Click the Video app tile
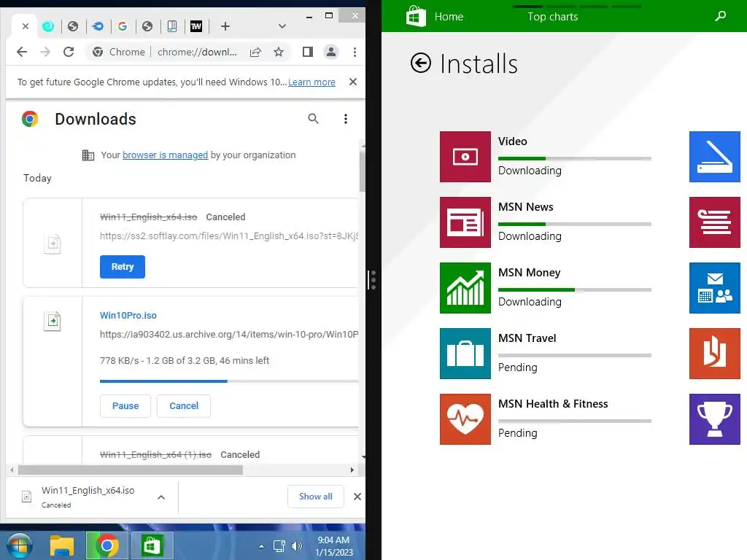Viewport: 747px width, 560px height. (x=465, y=157)
